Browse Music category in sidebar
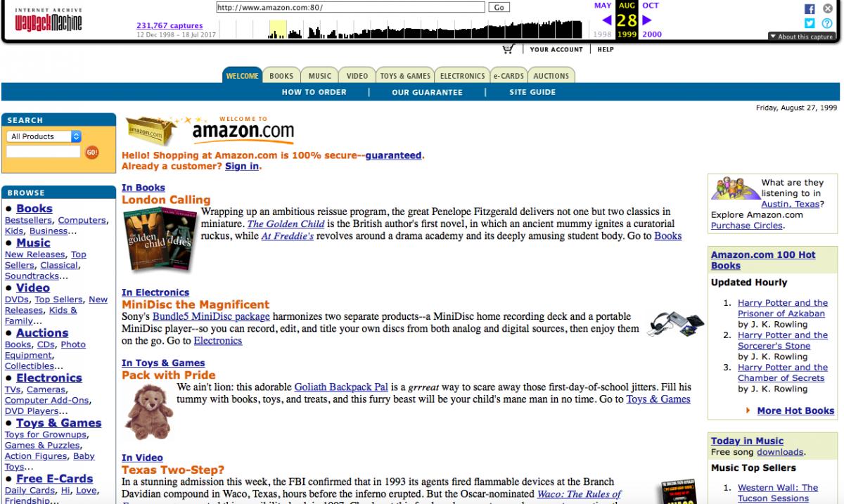 [x=33, y=243]
